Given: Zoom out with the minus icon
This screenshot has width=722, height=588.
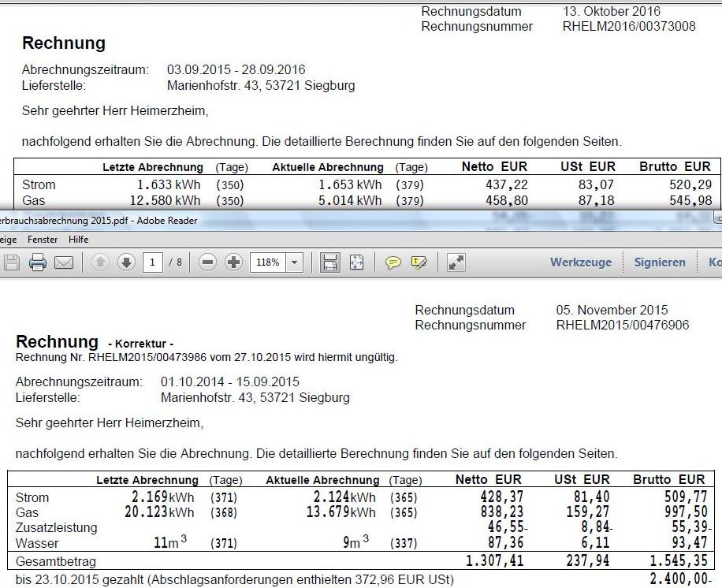Looking at the screenshot, I should pos(207,262).
